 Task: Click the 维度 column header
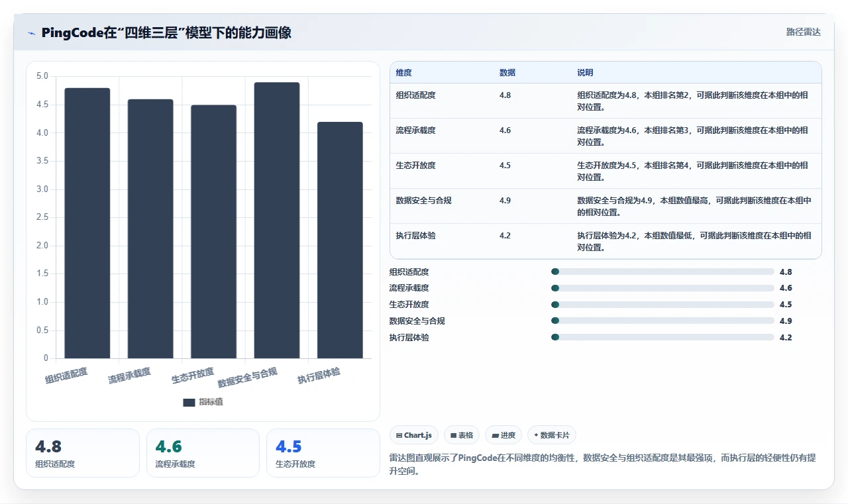(403, 73)
